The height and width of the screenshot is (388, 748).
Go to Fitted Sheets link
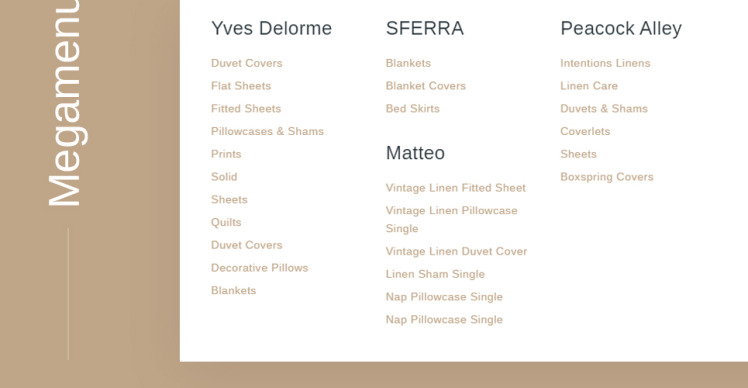click(246, 109)
